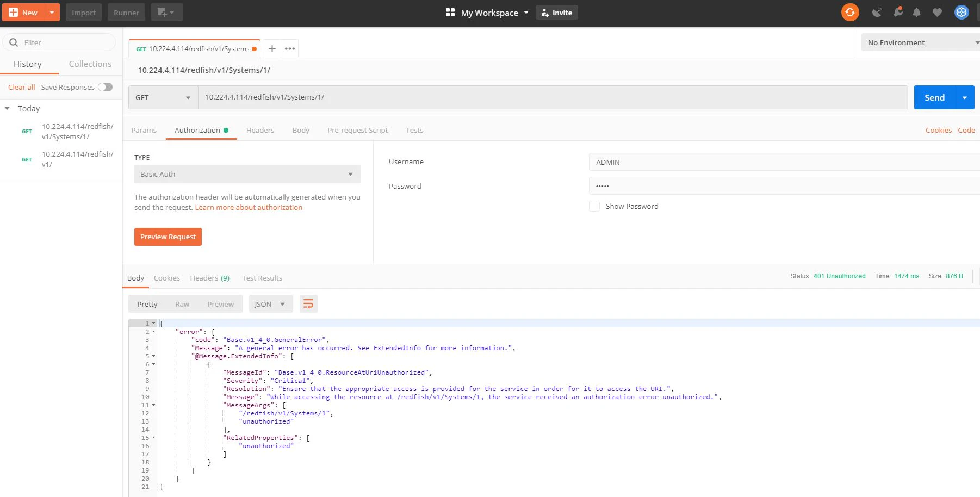Switch to the response Cookies tab

[x=166, y=278]
